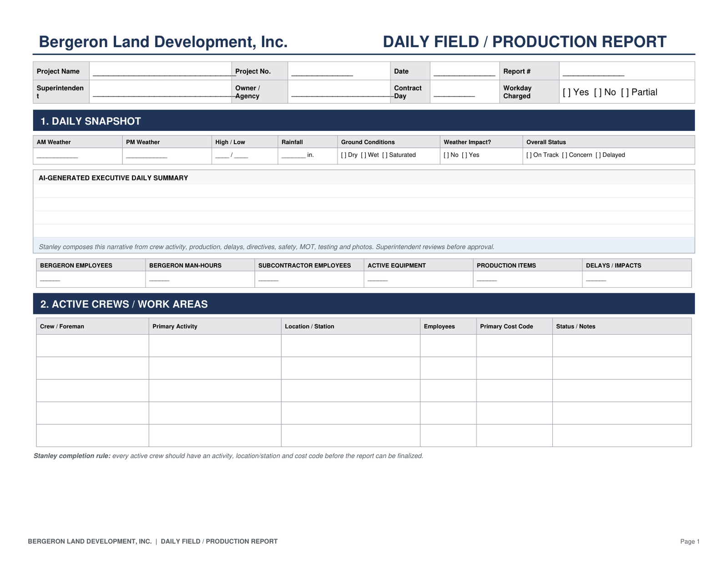Click the Page 1 footer number
This screenshot has width=728, height=562.
click(690, 542)
